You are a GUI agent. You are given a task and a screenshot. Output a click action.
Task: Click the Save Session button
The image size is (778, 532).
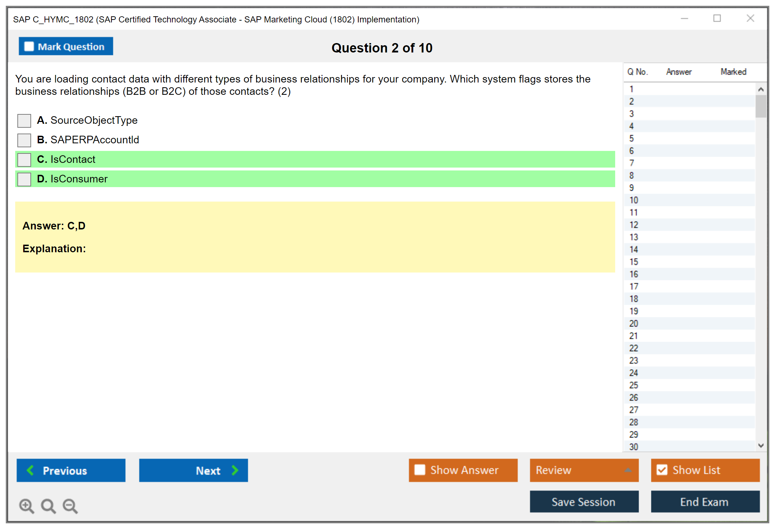pos(584,502)
